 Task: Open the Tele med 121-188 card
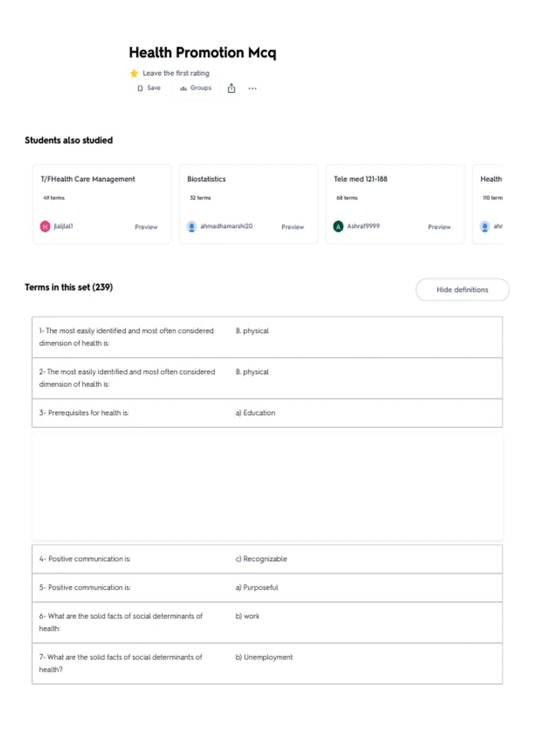395,204
